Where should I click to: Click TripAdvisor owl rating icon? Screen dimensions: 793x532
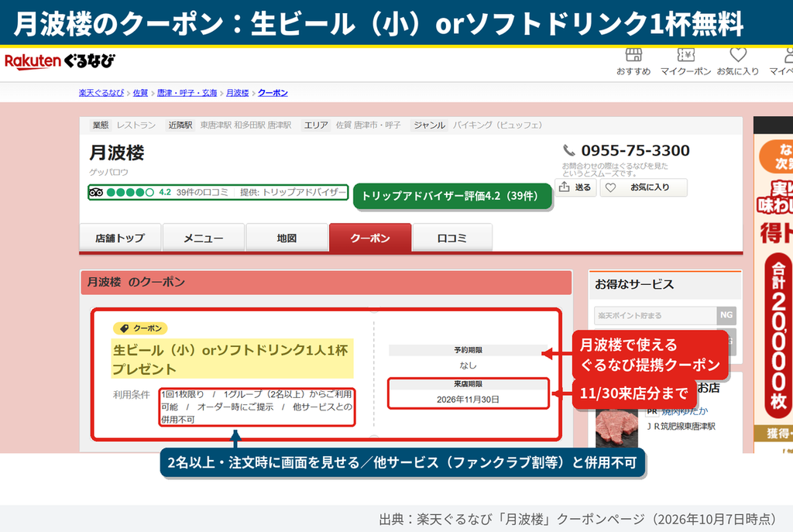click(x=96, y=192)
